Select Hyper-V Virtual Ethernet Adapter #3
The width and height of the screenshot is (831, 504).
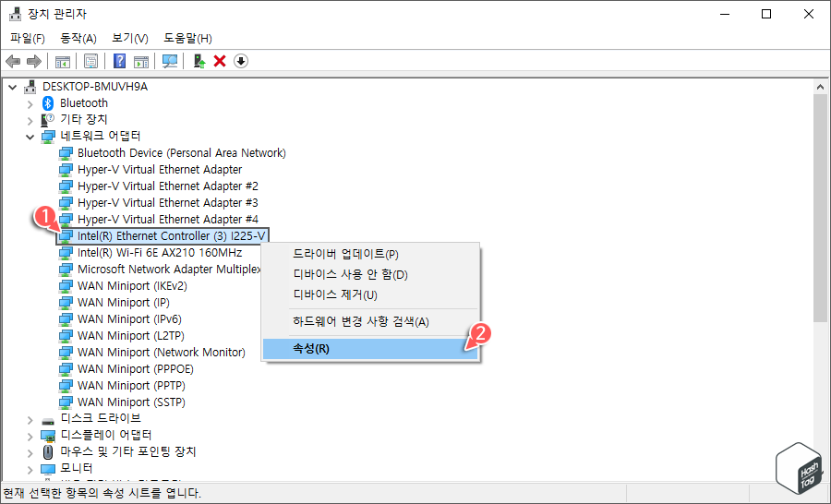[x=168, y=202]
